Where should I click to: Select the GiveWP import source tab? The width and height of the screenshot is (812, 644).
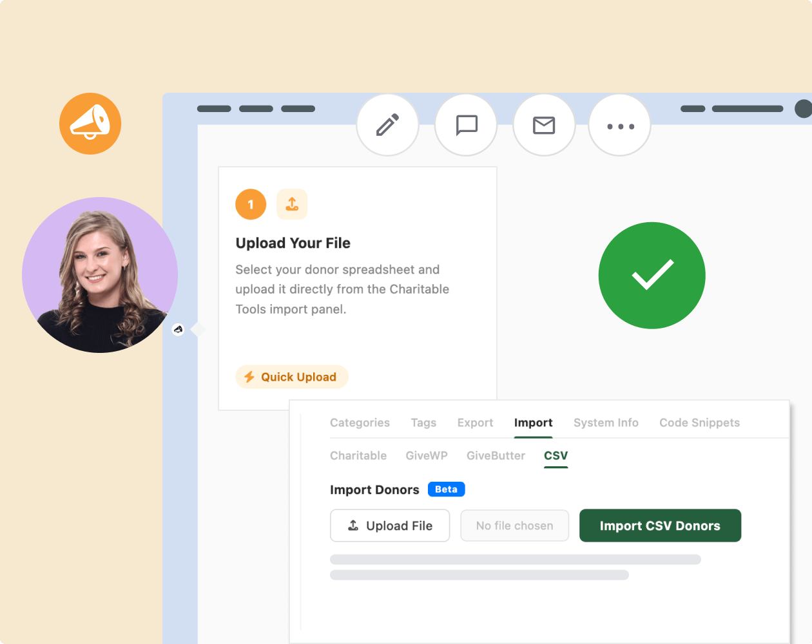[426, 455]
